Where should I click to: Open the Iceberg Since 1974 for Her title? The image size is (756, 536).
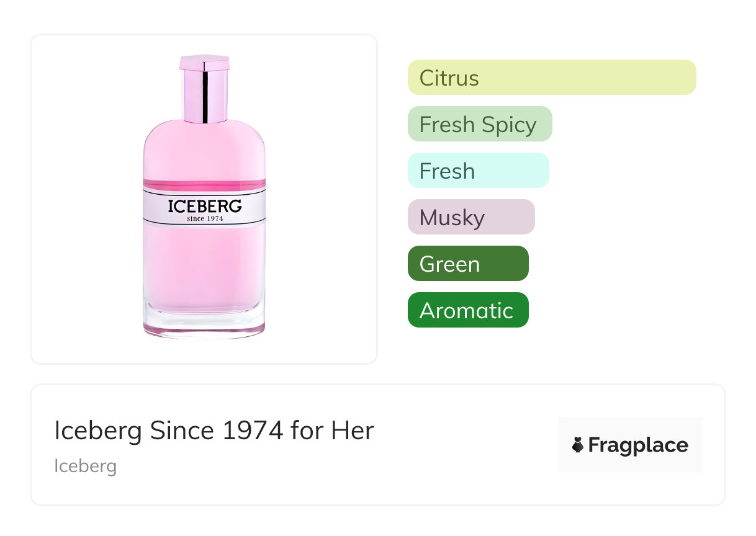tap(214, 431)
